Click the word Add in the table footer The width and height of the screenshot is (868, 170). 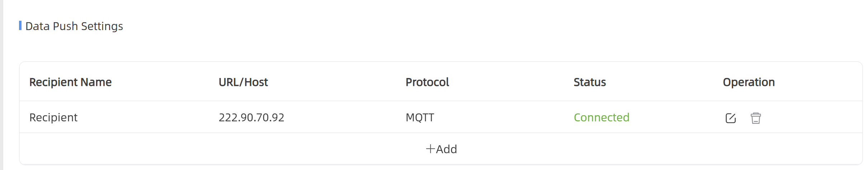tap(447, 149)
